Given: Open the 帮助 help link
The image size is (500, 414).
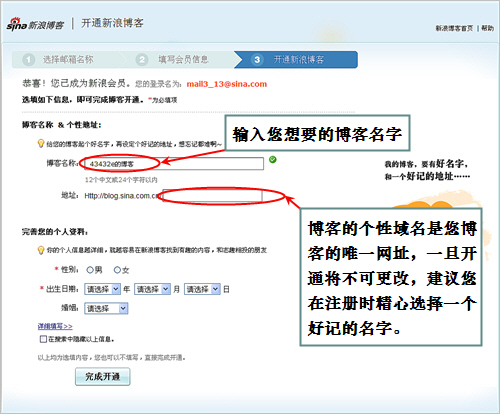Looking at the screenshot, I should [x=487, y=28].
